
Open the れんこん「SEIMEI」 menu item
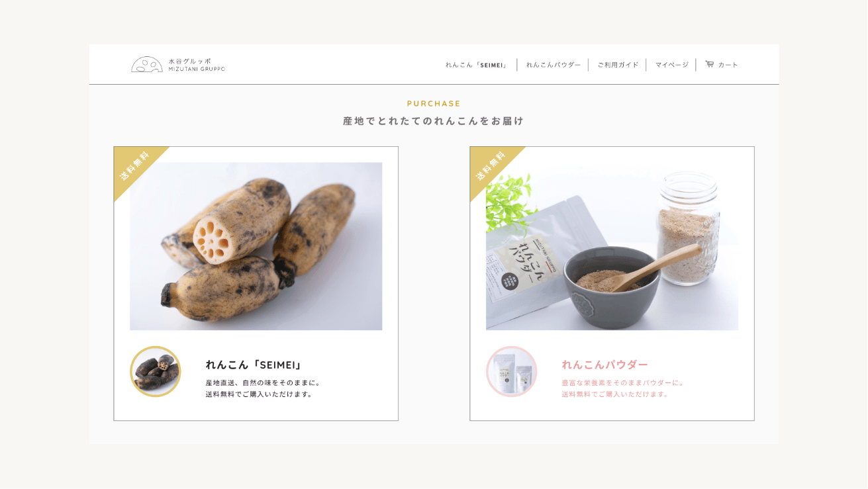pyautogui.click(x=476, y=65)
